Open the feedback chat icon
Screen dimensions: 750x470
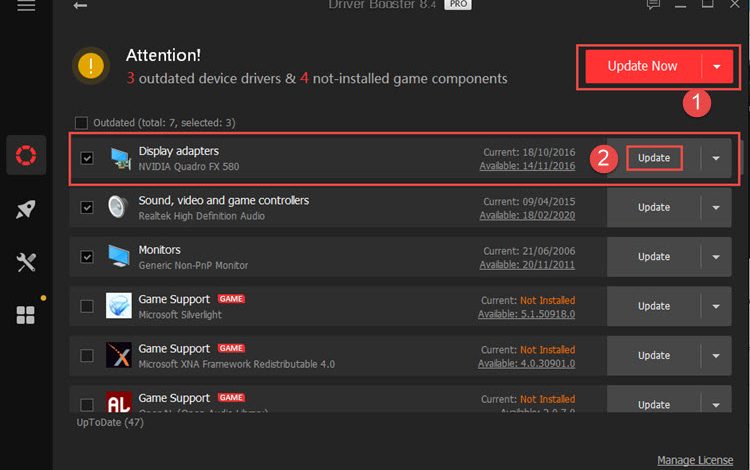click(x=653, y=5)
